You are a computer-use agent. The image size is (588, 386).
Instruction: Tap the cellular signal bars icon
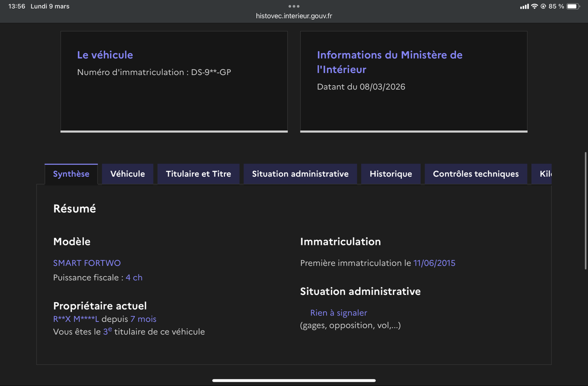[524, 6]
